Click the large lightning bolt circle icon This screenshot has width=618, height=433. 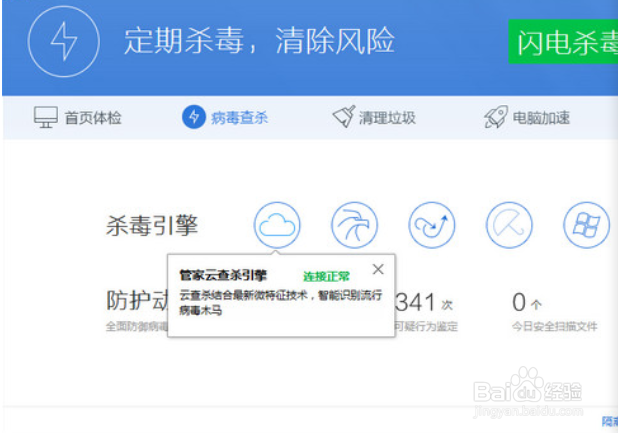tap(63, 41)
